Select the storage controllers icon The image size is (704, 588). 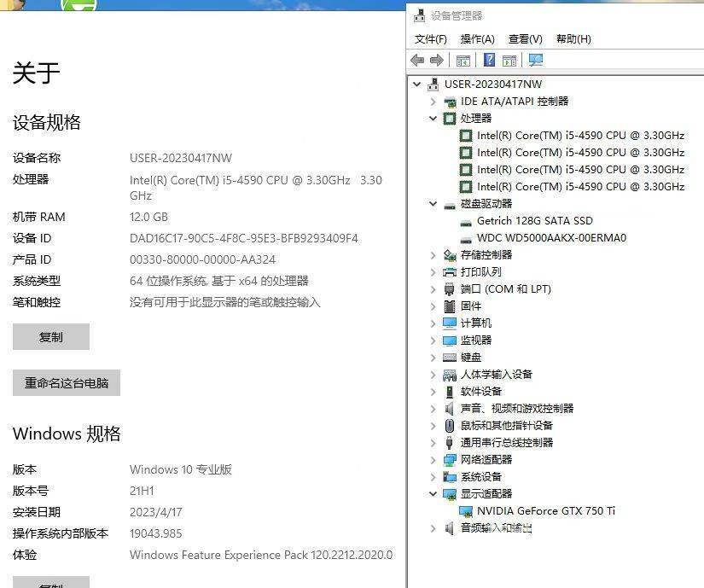(x=450, y=255)
